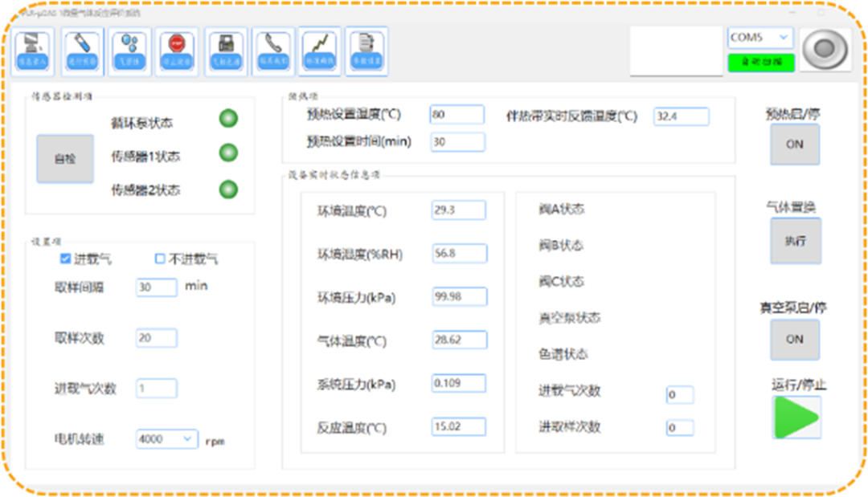868x497 pixels.
Task: Open the green line chart icon
Action: [320, 51]
